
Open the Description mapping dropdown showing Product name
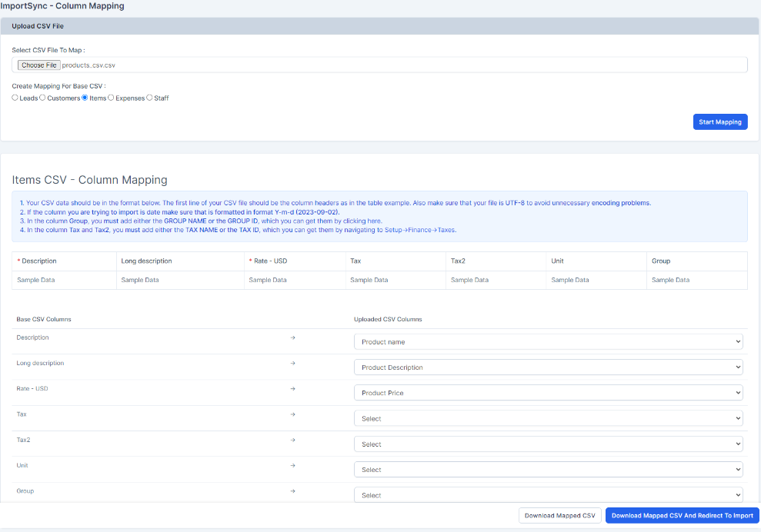tap(549, 341)
